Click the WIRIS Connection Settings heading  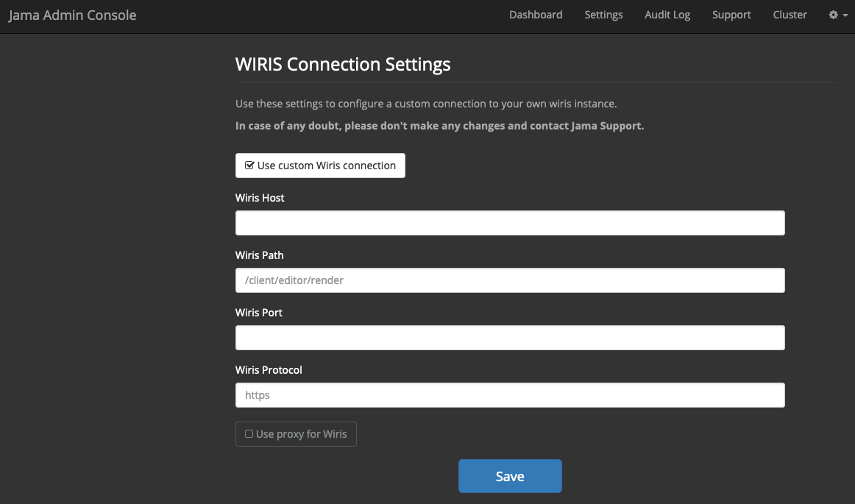click(x=343, y=64)
